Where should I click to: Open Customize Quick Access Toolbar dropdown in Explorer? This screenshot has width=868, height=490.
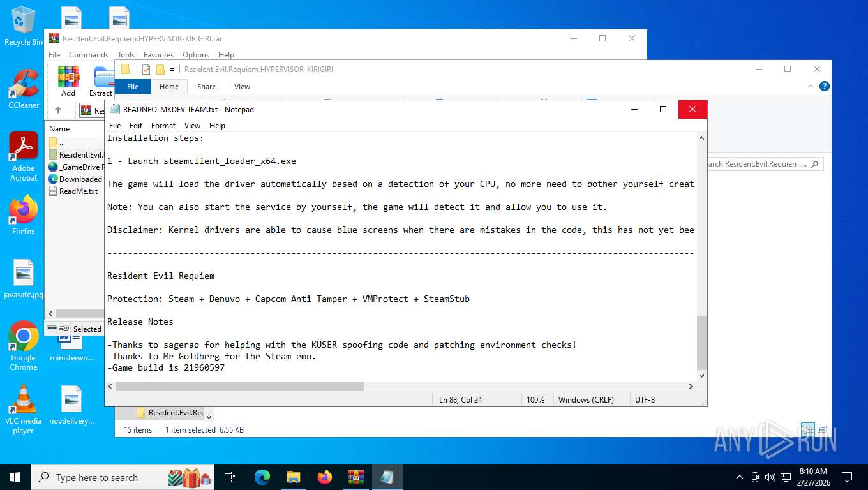point(172,70)
